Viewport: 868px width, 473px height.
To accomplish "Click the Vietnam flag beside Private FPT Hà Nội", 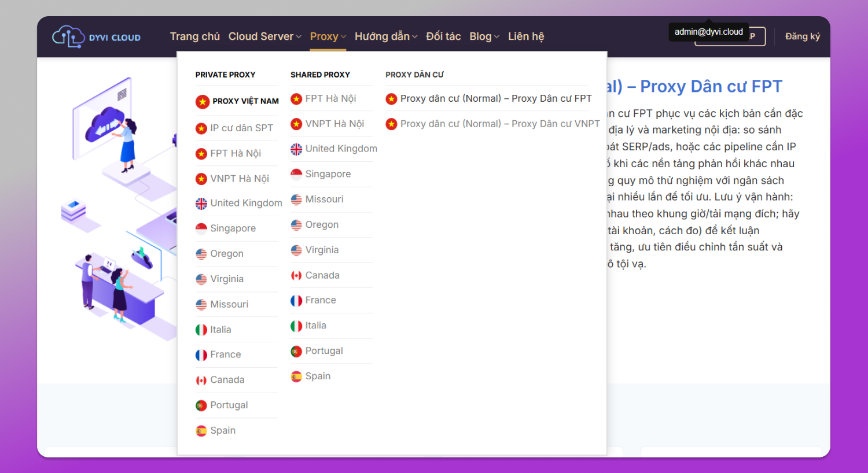I will click(x=201, y=154).
